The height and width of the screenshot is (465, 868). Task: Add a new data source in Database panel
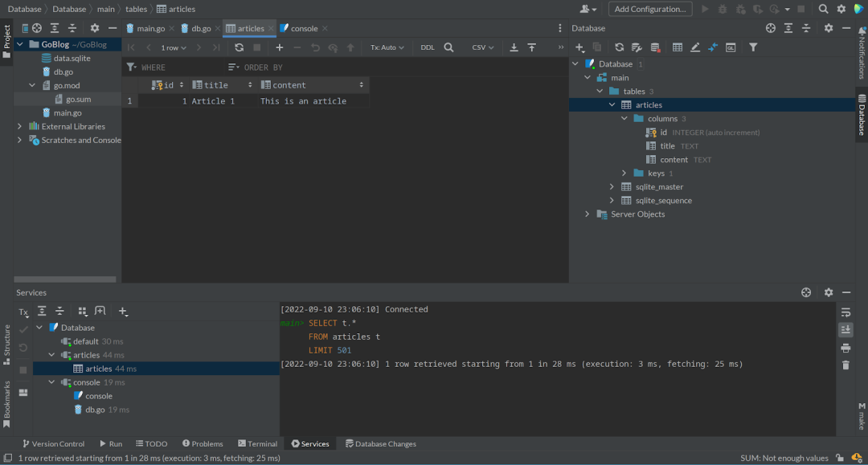(x=579, y=47)
